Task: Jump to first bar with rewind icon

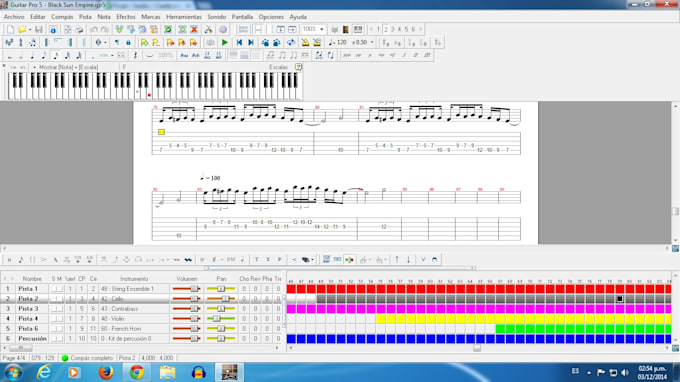Action: (239, 42)
